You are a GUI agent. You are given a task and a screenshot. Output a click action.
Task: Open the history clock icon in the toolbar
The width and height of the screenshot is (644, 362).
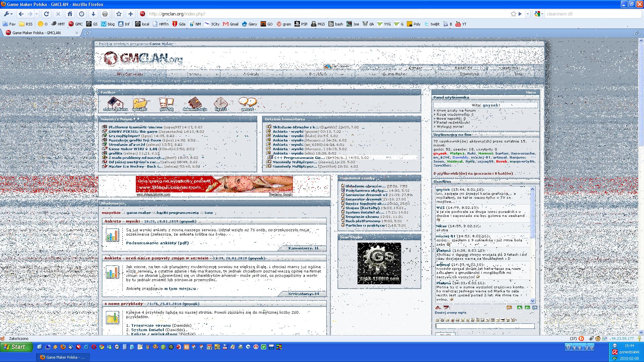pos(82,14)
